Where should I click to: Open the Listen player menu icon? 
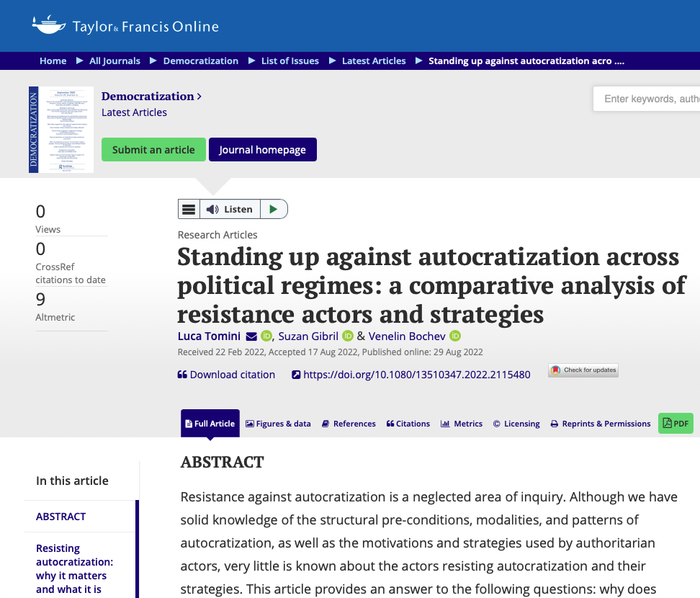pos(189,209)
